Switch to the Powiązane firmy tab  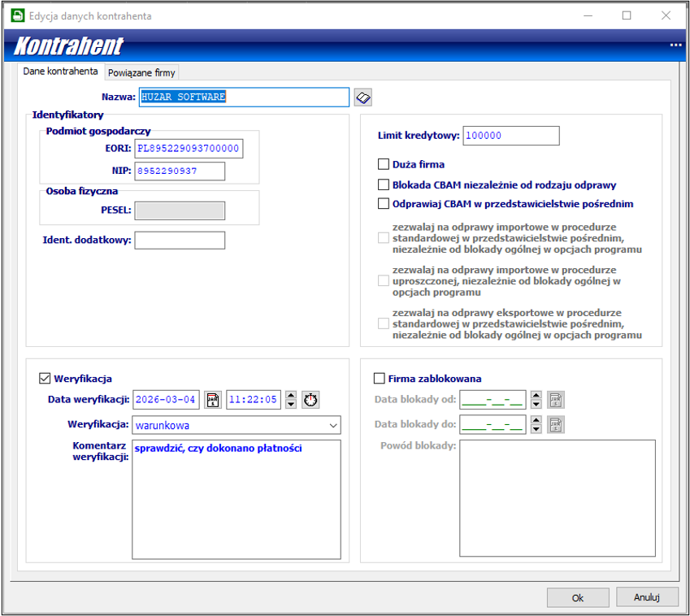[x=141, y=72]
